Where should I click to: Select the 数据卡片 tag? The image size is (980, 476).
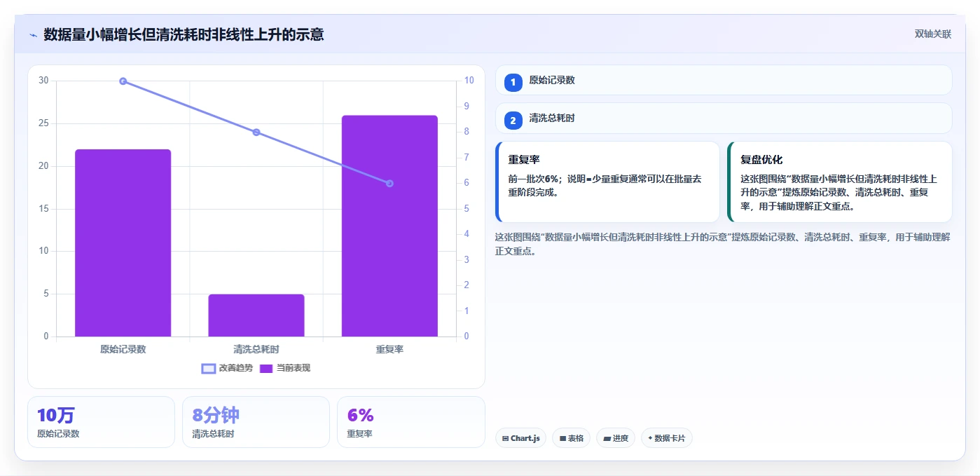[666, 438]
